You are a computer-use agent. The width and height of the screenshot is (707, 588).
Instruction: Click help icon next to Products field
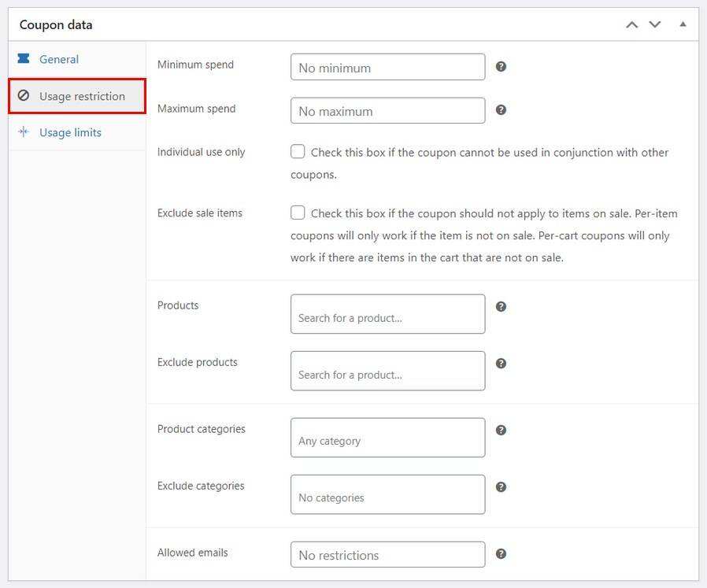pyautogui.click(x=501, y=307)
